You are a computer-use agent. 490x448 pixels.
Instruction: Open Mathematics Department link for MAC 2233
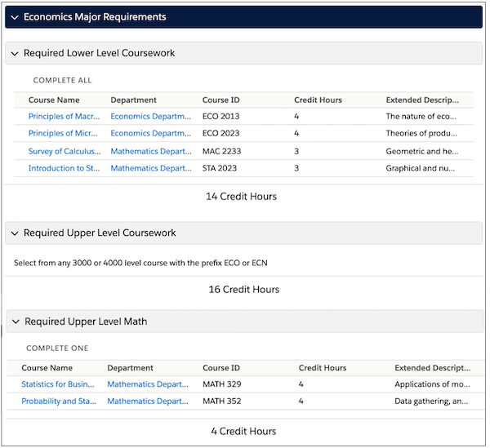151,152
